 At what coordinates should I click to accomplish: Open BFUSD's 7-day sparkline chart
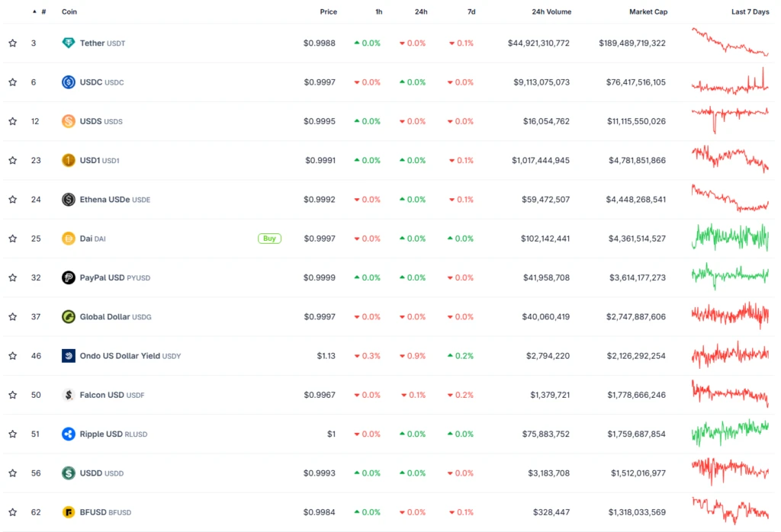[x=730, y=511]
